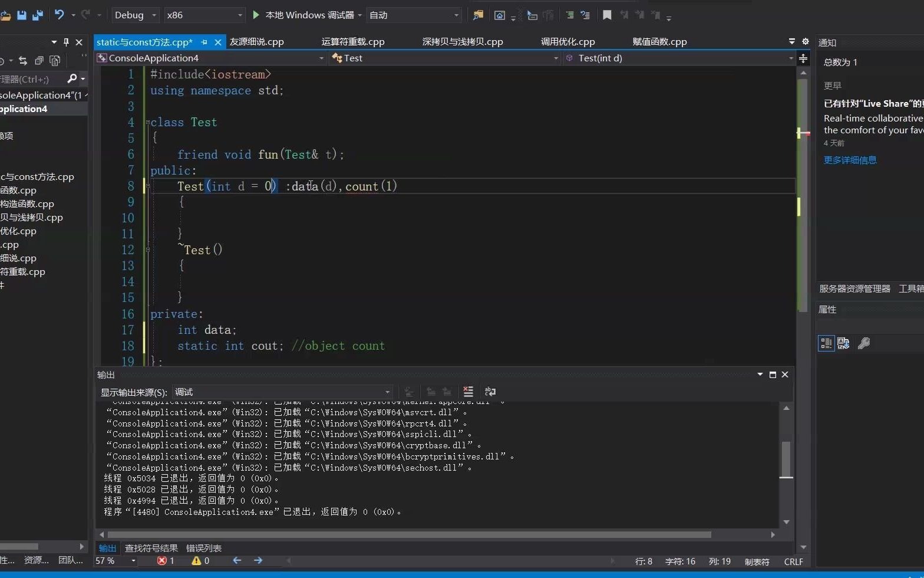Click the split editor icon above the scrollbar
Image resolution: width=924 pixels, height=578 pixels.
pos(803,58)
